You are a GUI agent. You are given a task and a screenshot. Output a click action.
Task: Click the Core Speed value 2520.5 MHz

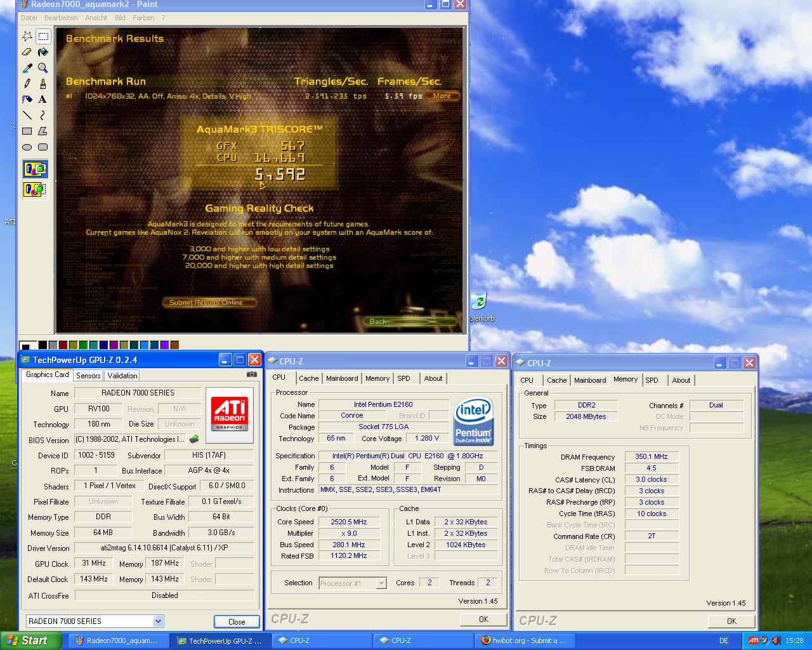pos(349,522)
